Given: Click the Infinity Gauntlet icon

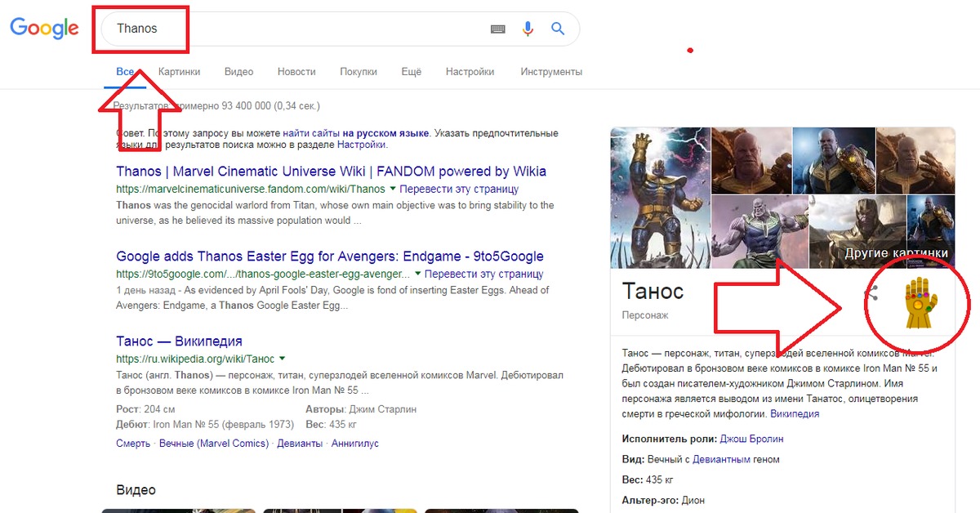Looking at the screenshot, I should click(x=920, y=303).
